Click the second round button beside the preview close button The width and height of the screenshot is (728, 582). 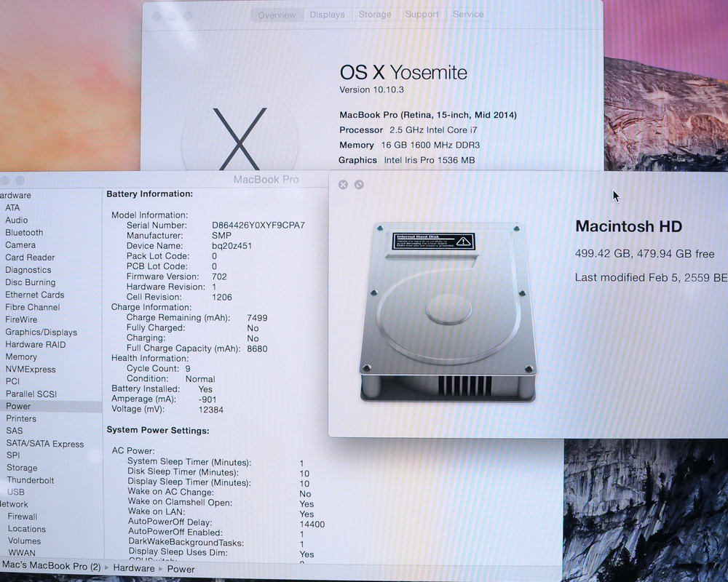point(359,185)
